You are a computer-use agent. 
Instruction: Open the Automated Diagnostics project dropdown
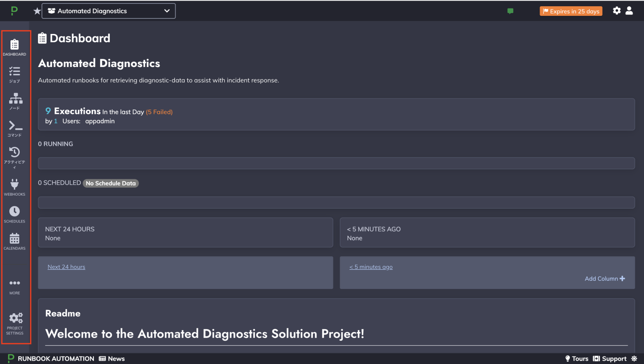108,11
